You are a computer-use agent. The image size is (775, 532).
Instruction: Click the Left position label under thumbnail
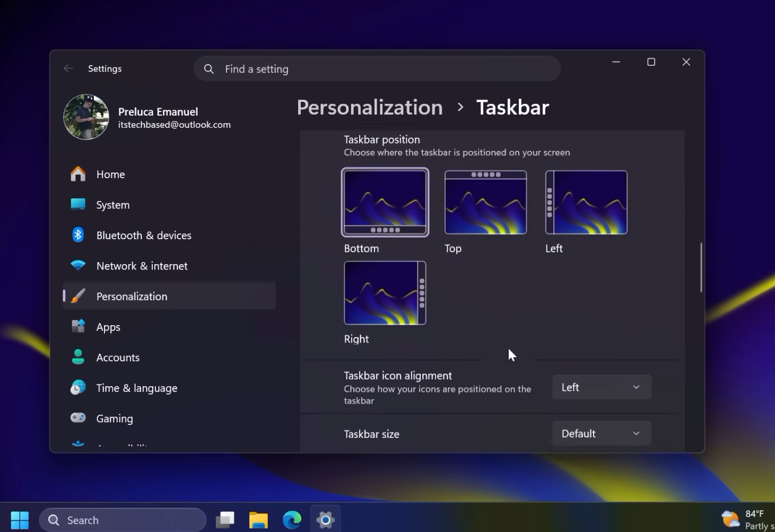[x=554, y=248]
